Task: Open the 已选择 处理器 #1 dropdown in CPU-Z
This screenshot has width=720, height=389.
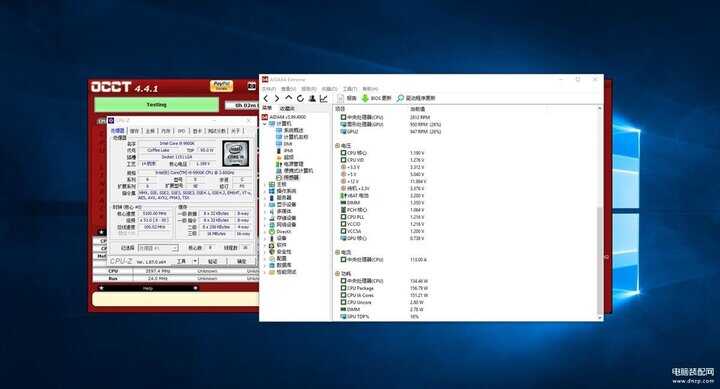Action: pyautogui.click(x=158, y=248)
